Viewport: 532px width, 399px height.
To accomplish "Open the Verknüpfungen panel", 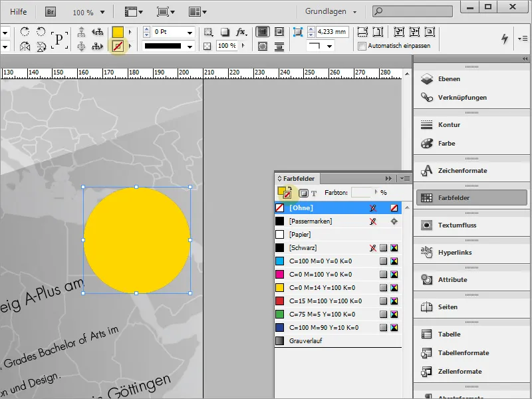I will tap(471, 97).
